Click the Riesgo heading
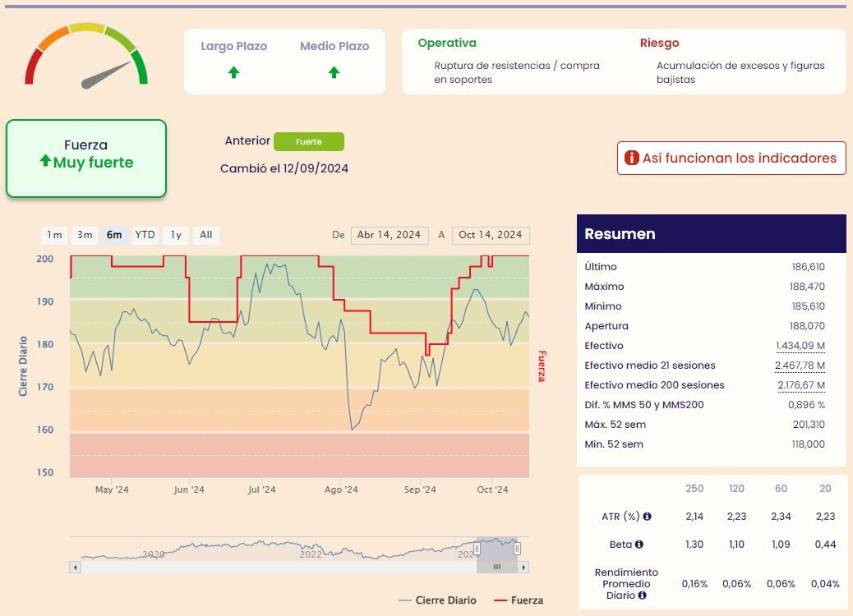 [659, 43]
